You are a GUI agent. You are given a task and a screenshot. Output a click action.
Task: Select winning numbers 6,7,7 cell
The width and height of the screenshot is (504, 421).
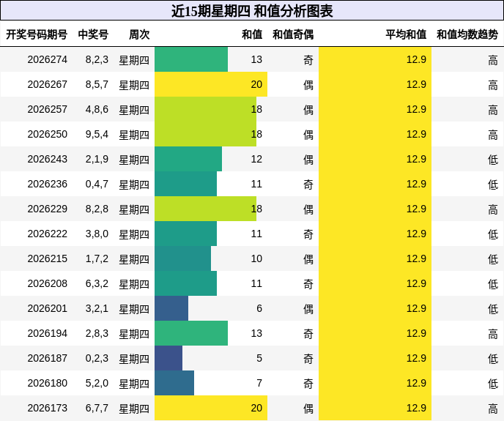[x=97, y=408]
